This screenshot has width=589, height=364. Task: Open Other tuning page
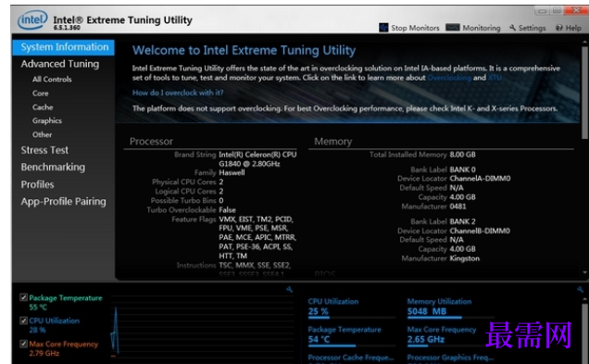[42, 134]
